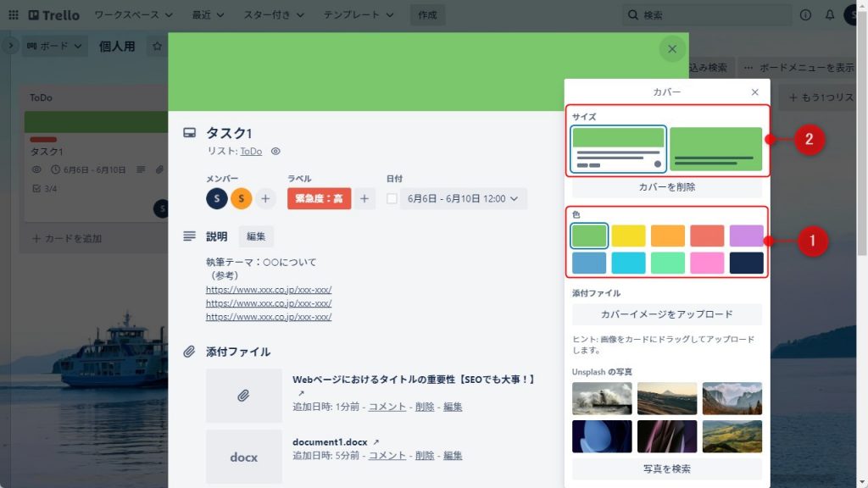This screenshot has width=868, height=488.
Task: Pick the blue cover color
Action: (589, 263)
